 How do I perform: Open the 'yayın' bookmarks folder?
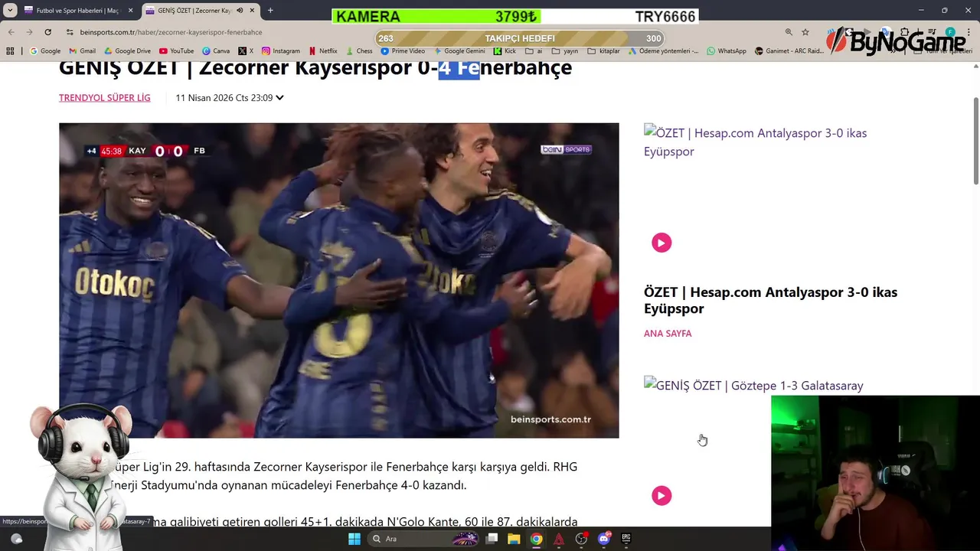point(565,51)
